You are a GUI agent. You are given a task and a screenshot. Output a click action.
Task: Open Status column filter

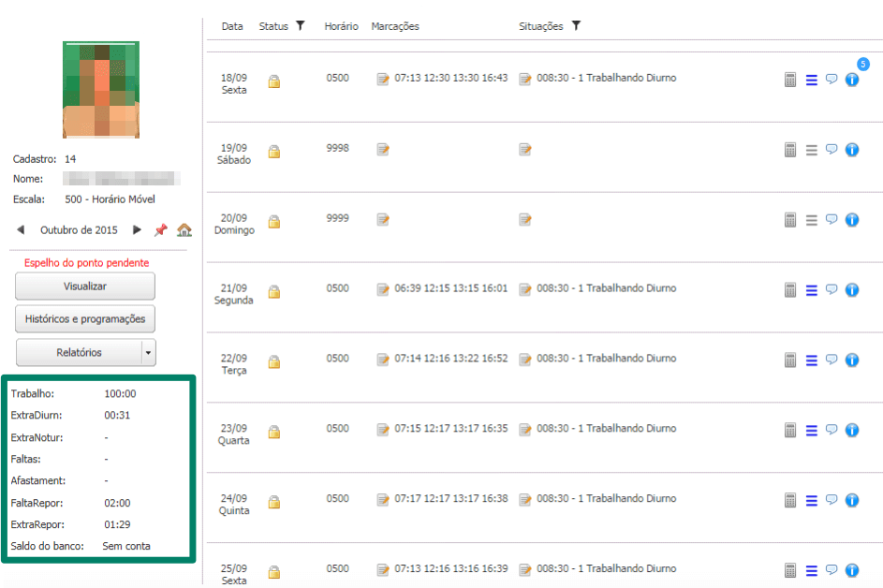pos(301,26)
